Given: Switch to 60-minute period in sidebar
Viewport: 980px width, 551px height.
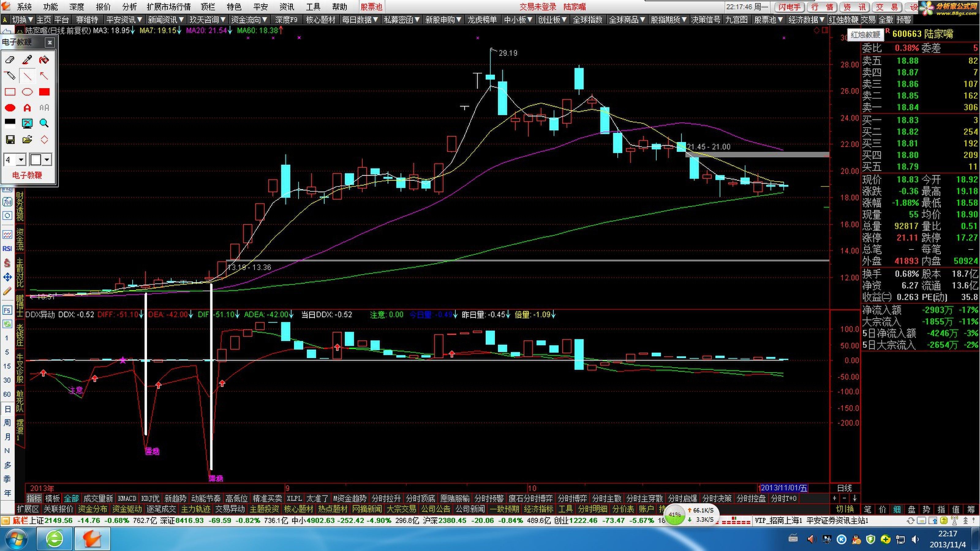Looking at the screenshot, I should [x=7, y=394].
